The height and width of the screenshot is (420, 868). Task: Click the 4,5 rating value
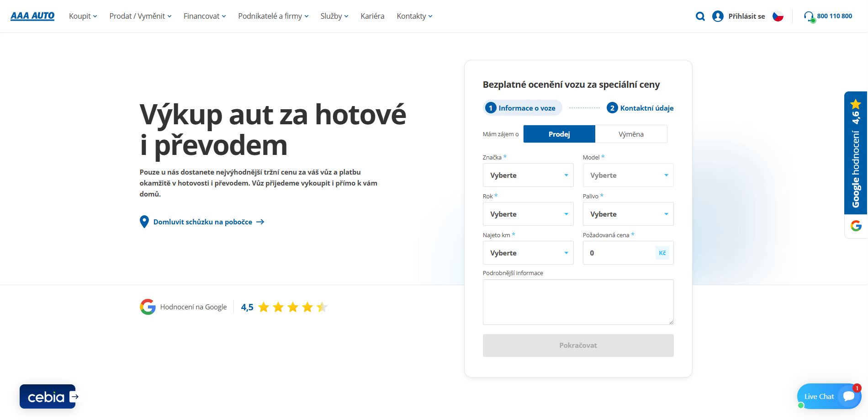247,307
